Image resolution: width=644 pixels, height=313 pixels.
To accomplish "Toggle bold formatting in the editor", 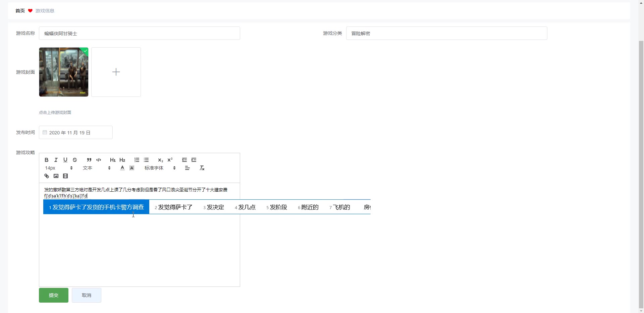I will coord(47,160).
